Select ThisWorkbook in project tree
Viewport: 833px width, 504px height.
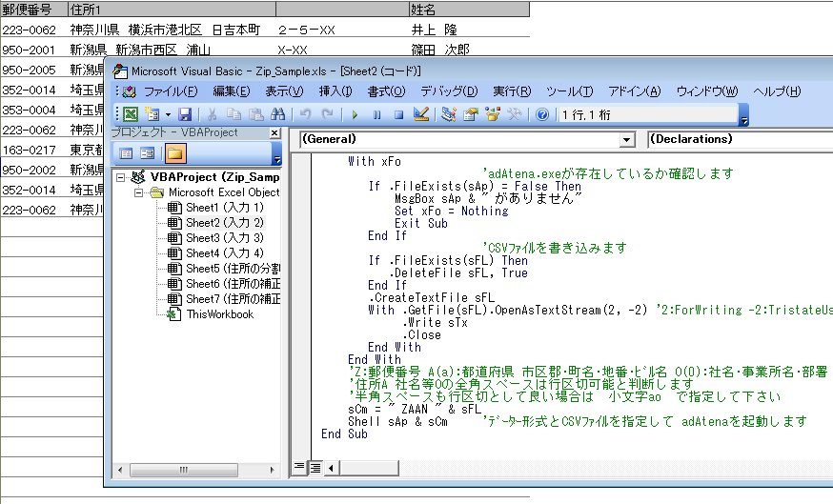[220, 314]
